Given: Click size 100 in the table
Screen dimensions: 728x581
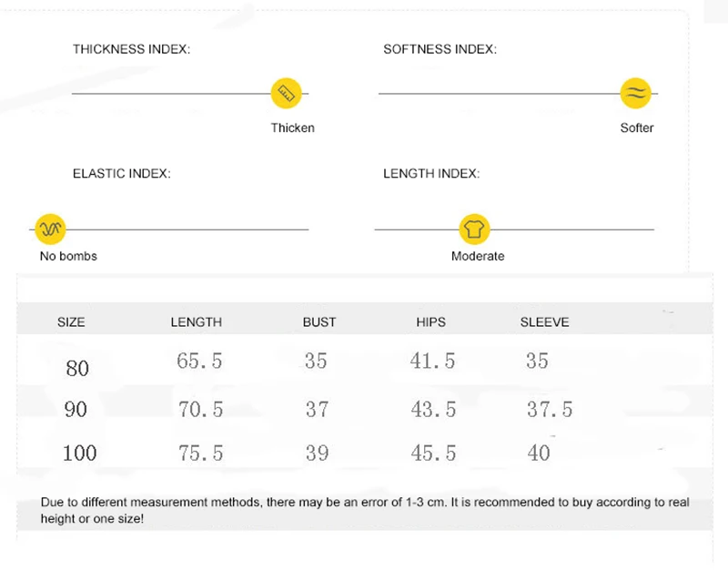Looking at the screenshot, I should pyautogui.click(x=79, y=454).
